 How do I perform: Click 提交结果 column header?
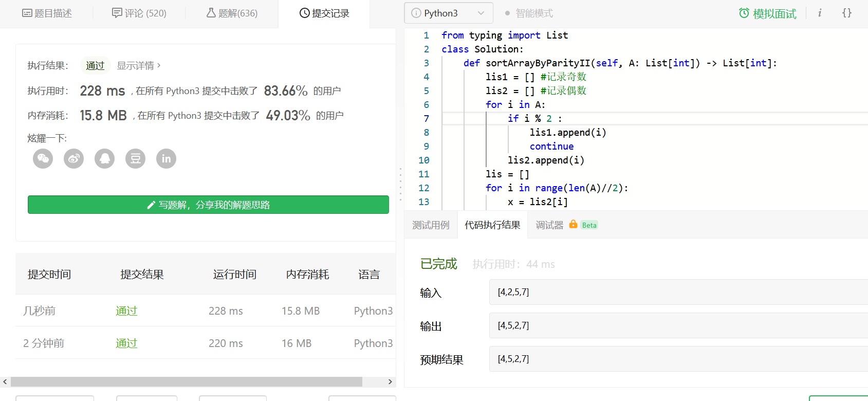(142, 274)
